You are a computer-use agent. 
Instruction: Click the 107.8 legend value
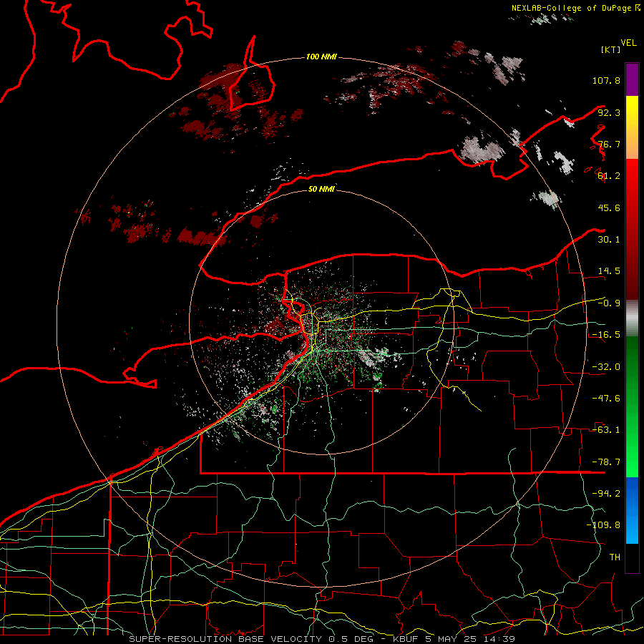point(606,80)
